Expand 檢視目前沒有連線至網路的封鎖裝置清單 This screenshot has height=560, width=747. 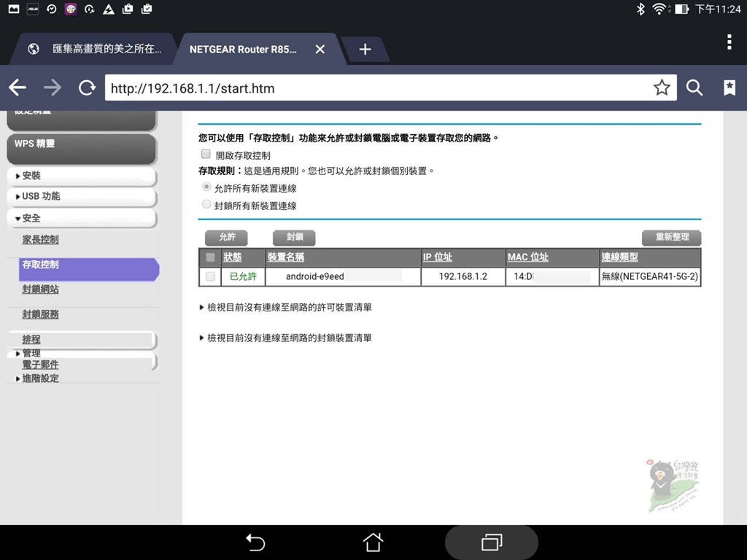[285, 338]
